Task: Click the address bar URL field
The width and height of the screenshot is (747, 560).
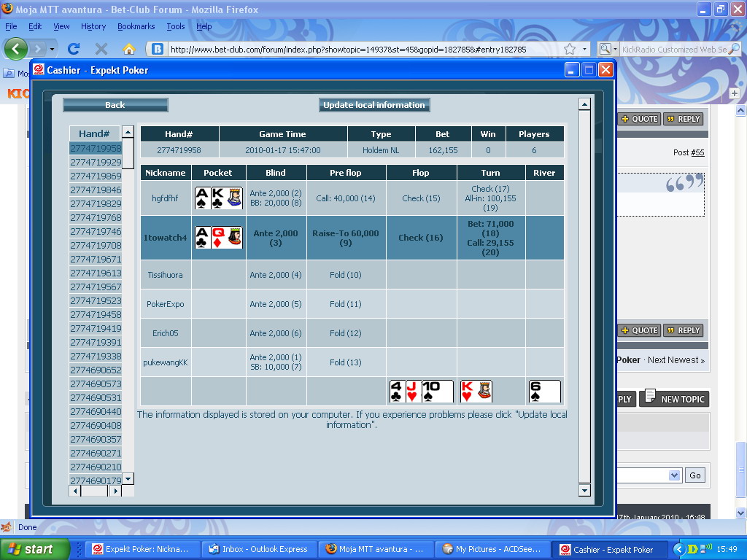Action: click(365, 49)
